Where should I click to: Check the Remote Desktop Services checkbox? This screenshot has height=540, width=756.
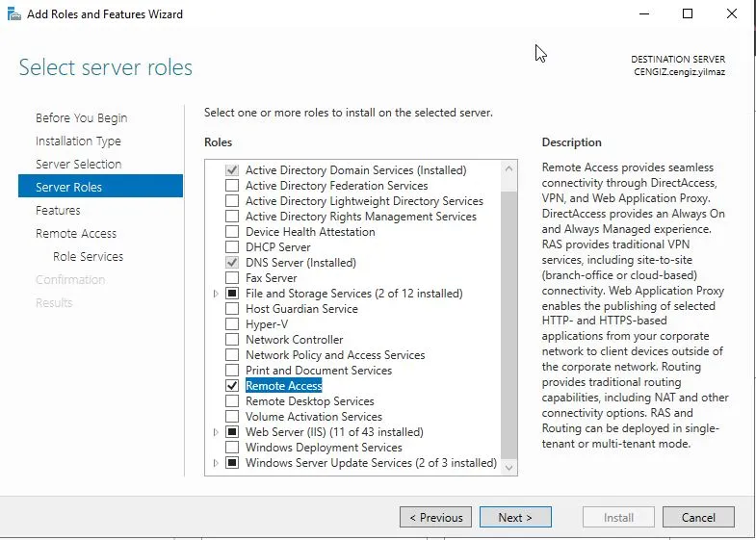[x=231, y=401]
